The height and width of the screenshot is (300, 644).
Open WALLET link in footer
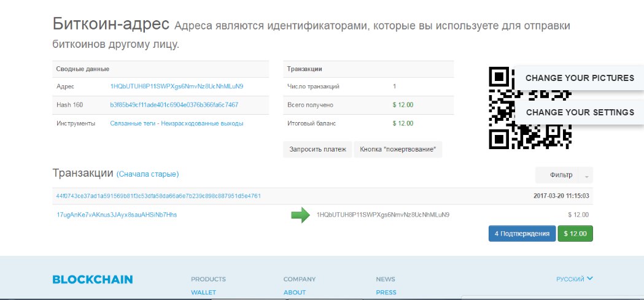203,293
